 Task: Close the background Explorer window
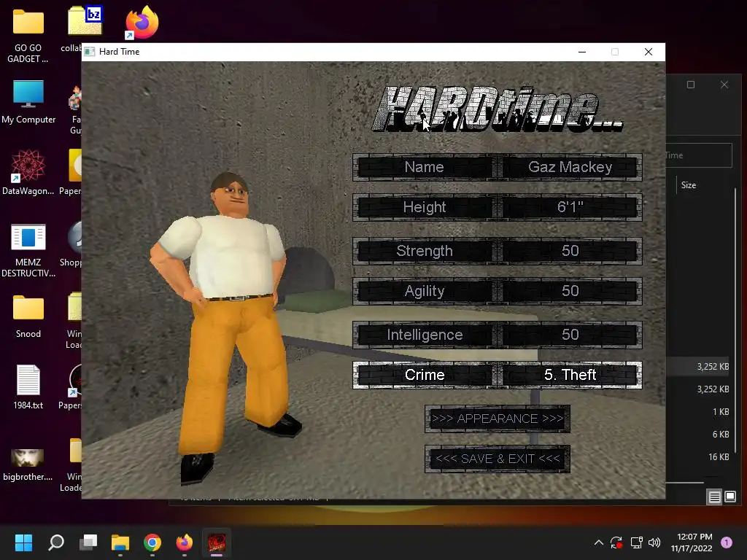tap(724, 85)
